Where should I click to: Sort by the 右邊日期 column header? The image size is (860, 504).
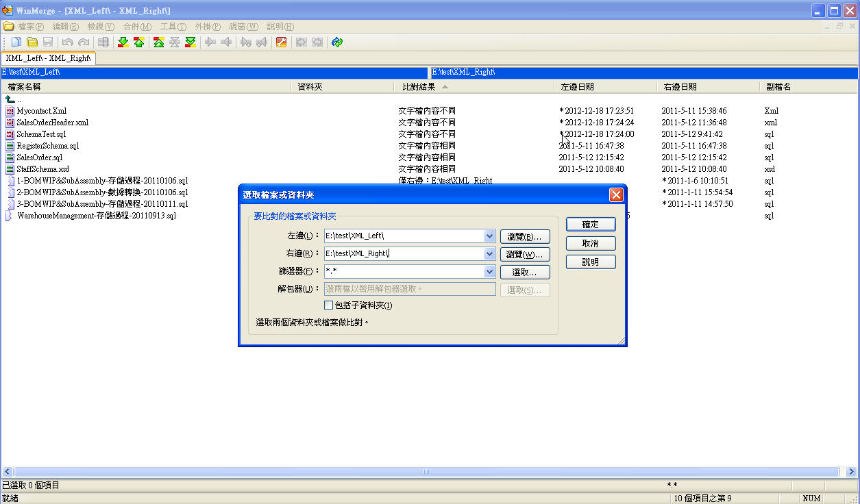[x=707, y=87]
